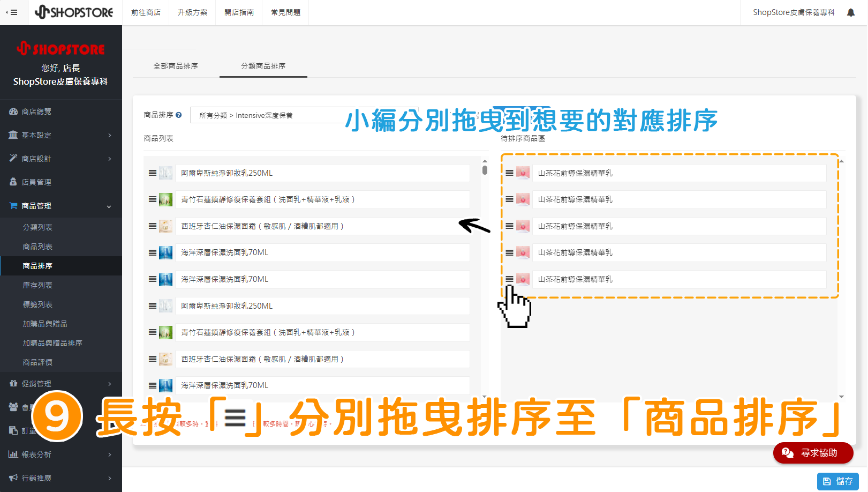This screenshot has width=868, height=492.
Task: Select third 山茶花前導保濕精華乳 row
Action: [x=679, y=226]
